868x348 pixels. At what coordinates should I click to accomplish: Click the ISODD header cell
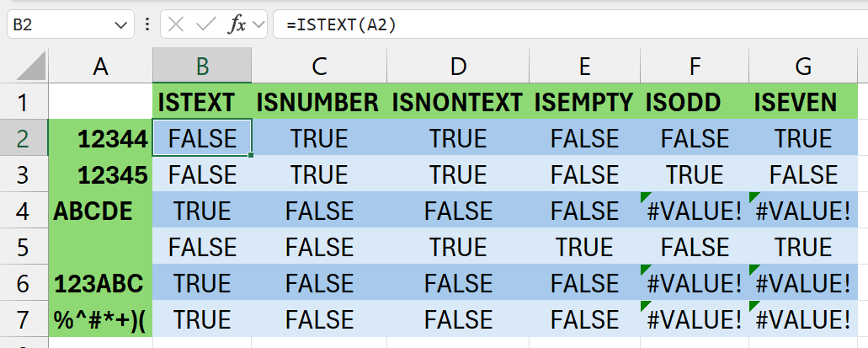coord(695,102)
